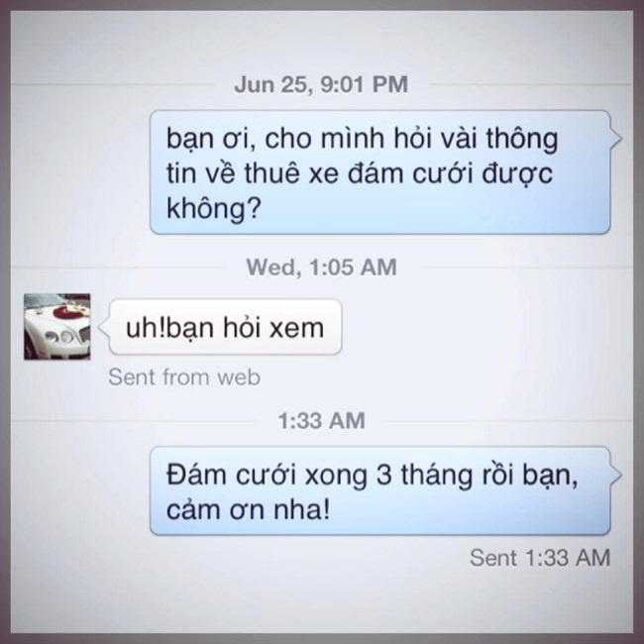This screenshot has width=644, height=644.
Task: Click the divider line right of 'Wed, 1:05 AM'
Action: tap(526, 268)
